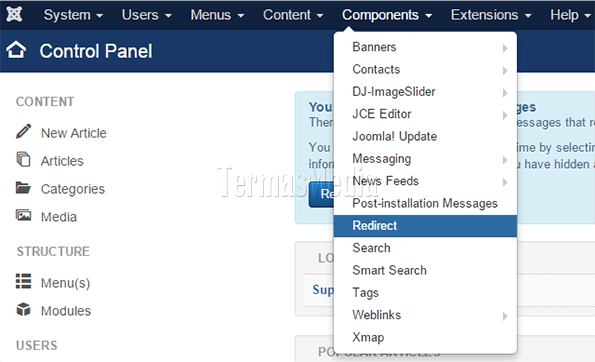Open Messaging component
595x362 pixels.
coord(425,159)
